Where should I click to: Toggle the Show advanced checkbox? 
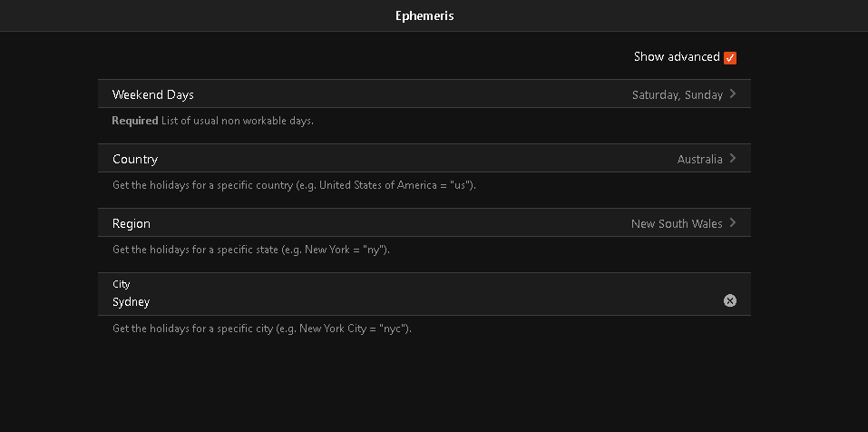[x=730, y=57]
